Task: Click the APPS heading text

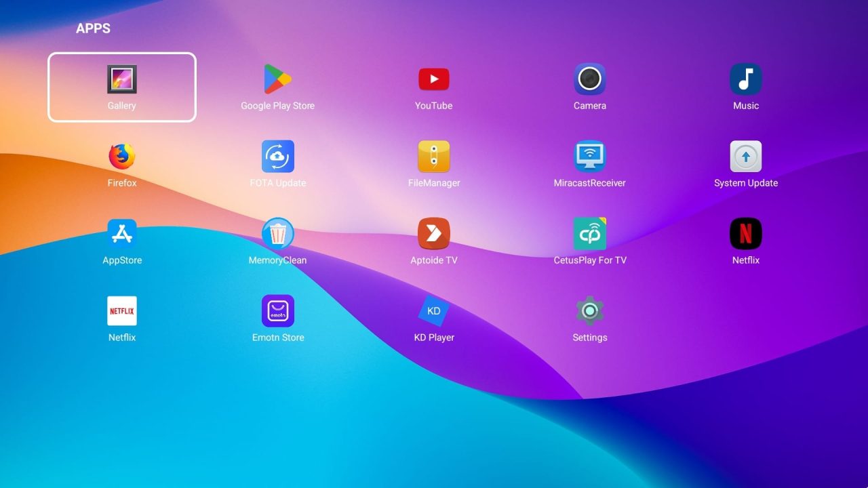Action: (93, 28)
